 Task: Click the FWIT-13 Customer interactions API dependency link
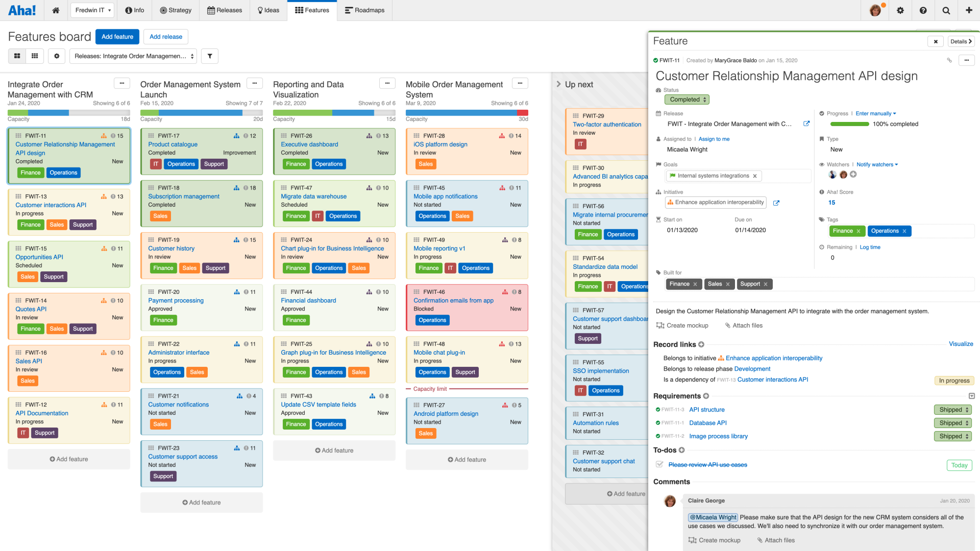[x=772, y=380]
